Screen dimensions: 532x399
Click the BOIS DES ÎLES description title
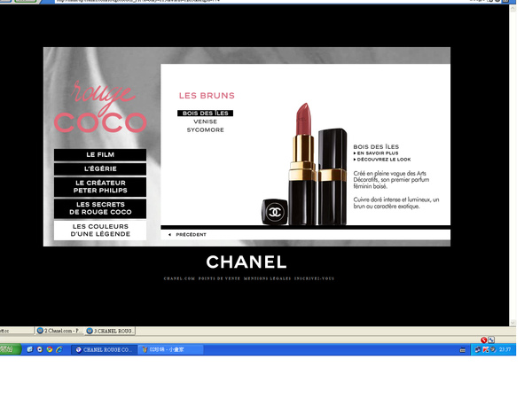click(x=376, y=147)
